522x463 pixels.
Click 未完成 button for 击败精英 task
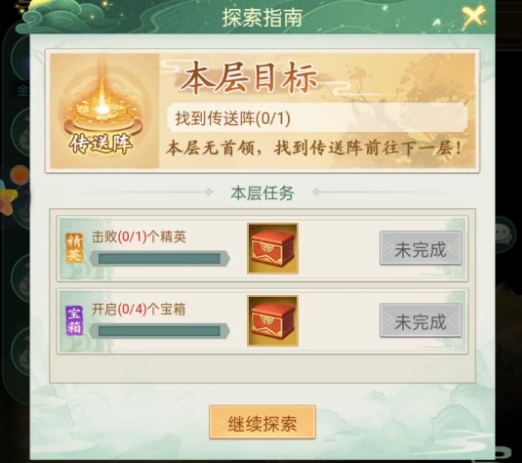click(421, 249)
